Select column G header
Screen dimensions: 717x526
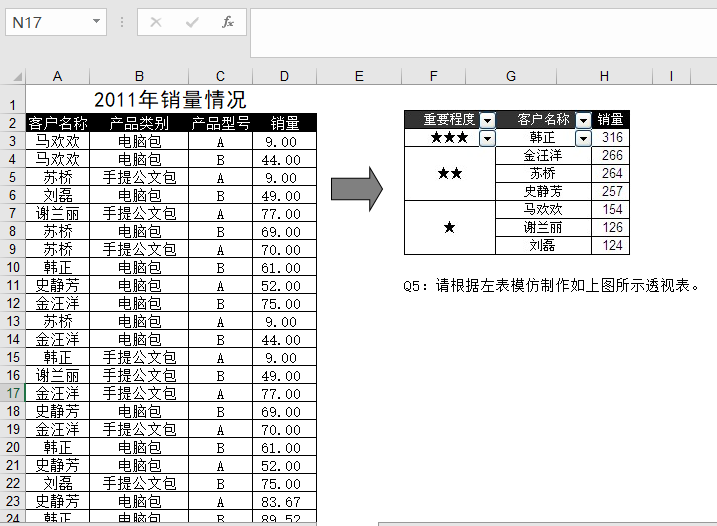pos(511,76)
